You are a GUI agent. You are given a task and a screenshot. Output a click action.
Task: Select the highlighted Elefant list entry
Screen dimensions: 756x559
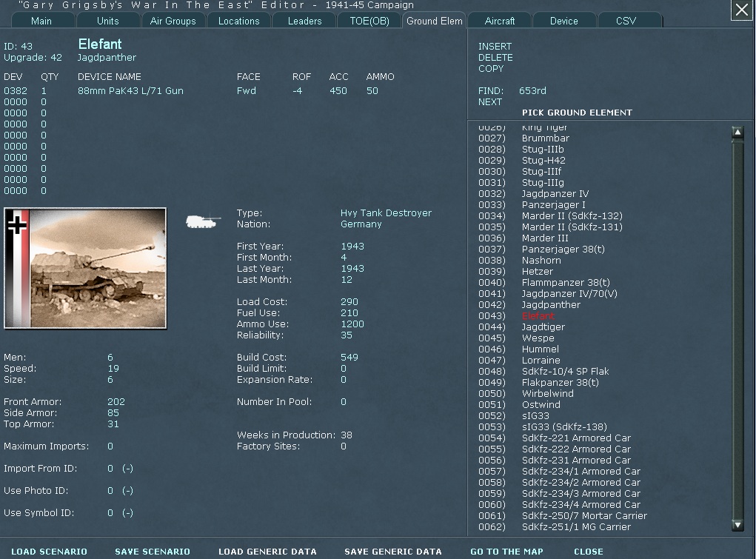click(x=538, y=316)
